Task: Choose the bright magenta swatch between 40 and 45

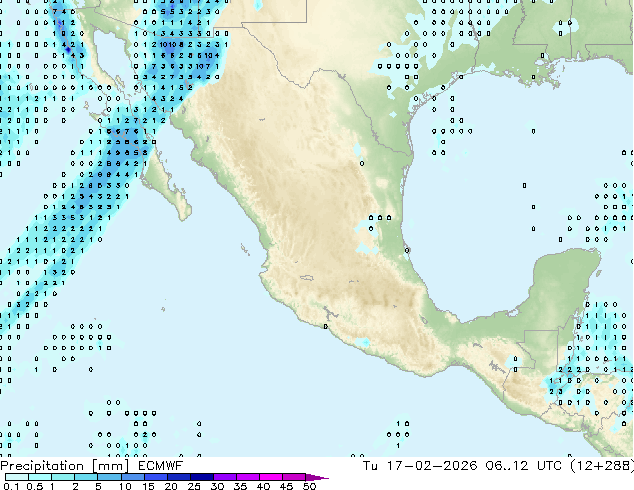Action: click(271, 477)
